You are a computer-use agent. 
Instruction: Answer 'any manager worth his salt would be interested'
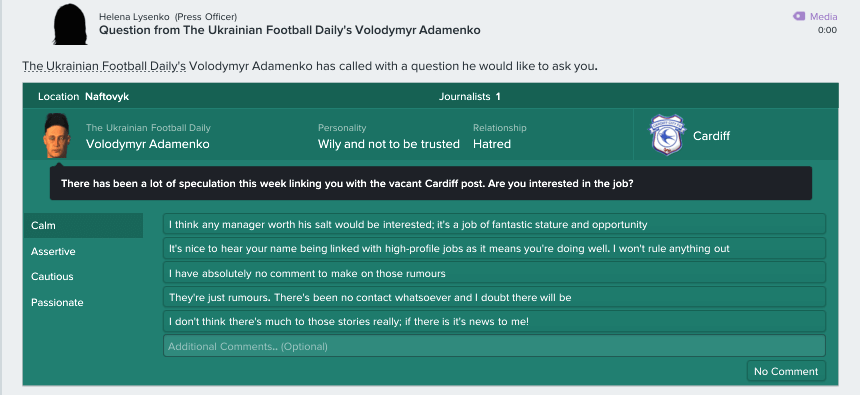click(494, 224)
